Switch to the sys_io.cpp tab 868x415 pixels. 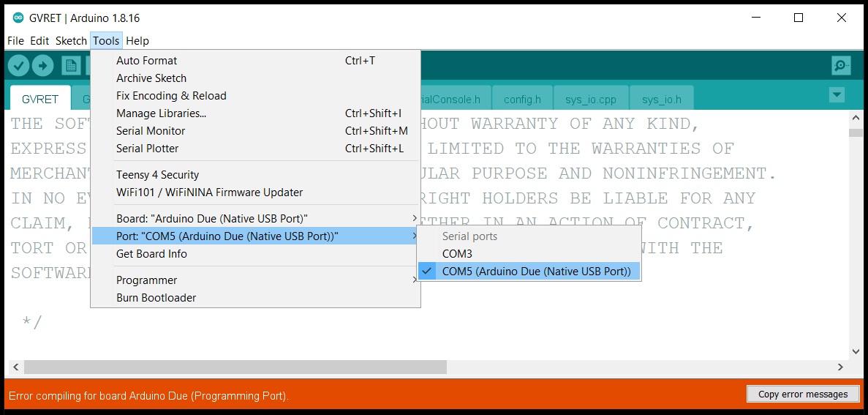(x=591, y=100)
